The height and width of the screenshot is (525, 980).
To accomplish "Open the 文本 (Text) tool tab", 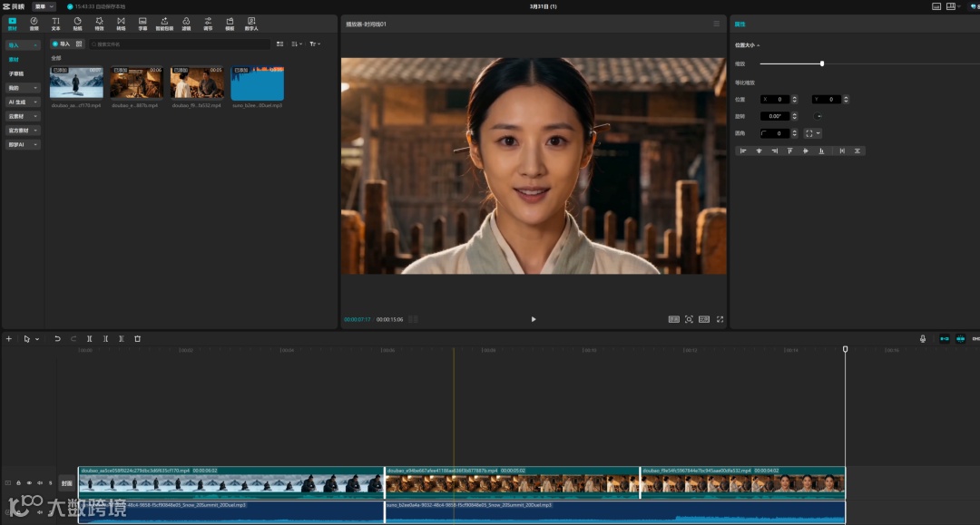I will tap(55, 23).
